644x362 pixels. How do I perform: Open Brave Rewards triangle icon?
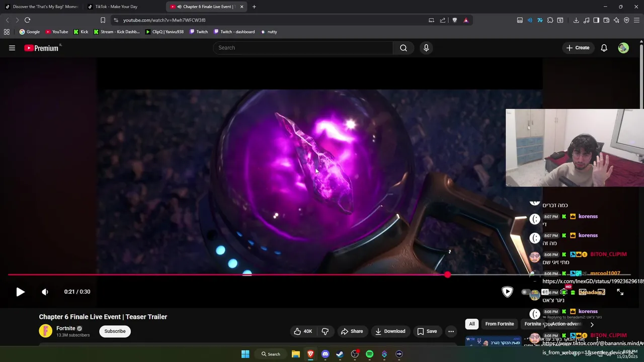pos(466,20)
